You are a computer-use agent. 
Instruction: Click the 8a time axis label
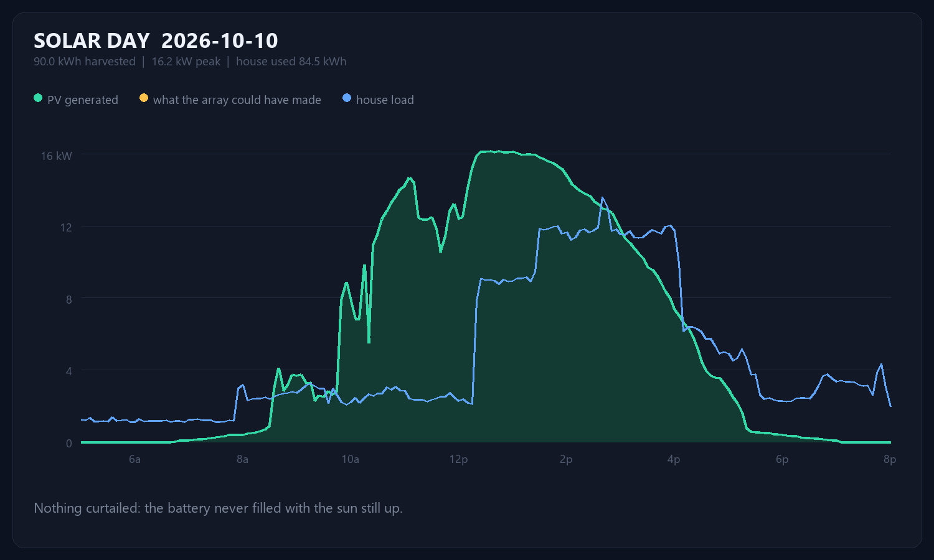pyautogui.click(x=242, y=460)
